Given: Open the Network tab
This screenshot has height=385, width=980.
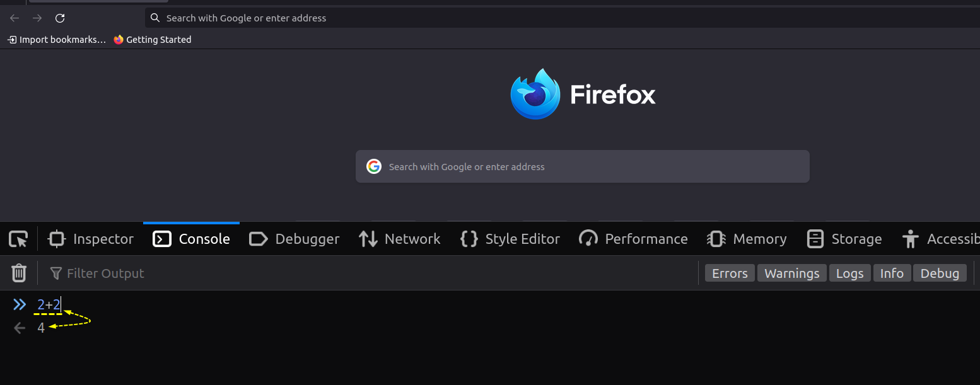Looking at the screenshot, I should pos(399,239).
